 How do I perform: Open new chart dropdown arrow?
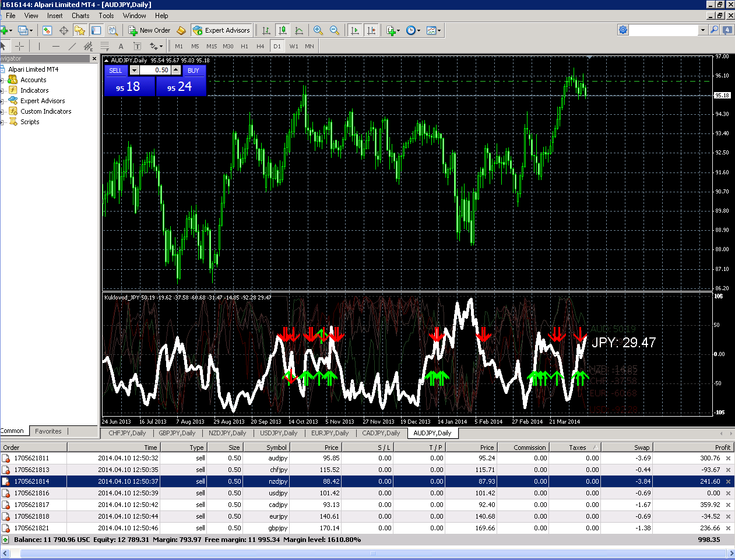[x=10, y=30]
